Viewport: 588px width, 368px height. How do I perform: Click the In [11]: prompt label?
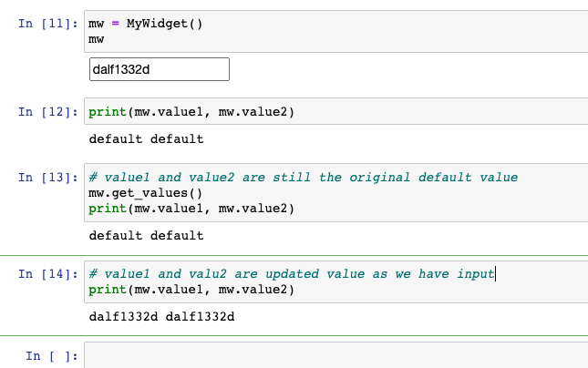(48, 24)
